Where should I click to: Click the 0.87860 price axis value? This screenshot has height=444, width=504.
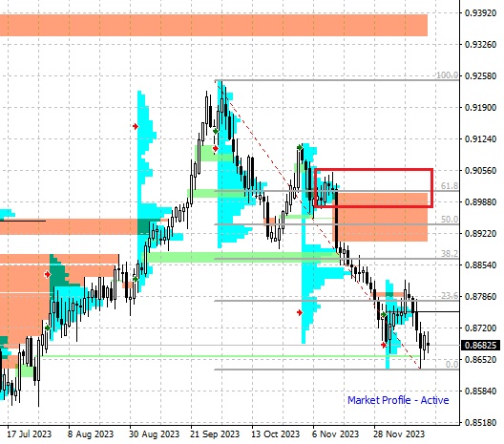pyautogui.click(x=481, y=296)
